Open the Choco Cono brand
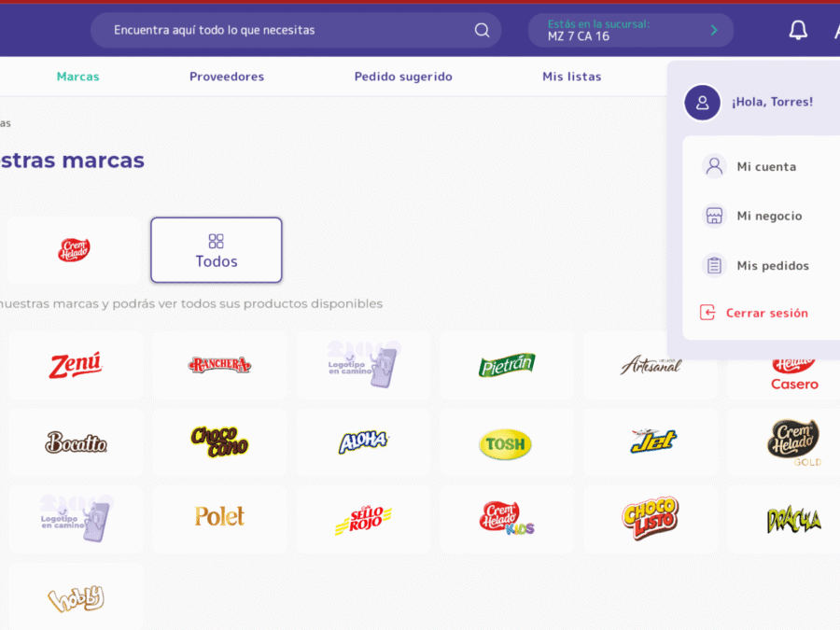This screenshot has height=630, width=840. click(x=219, y=441)
